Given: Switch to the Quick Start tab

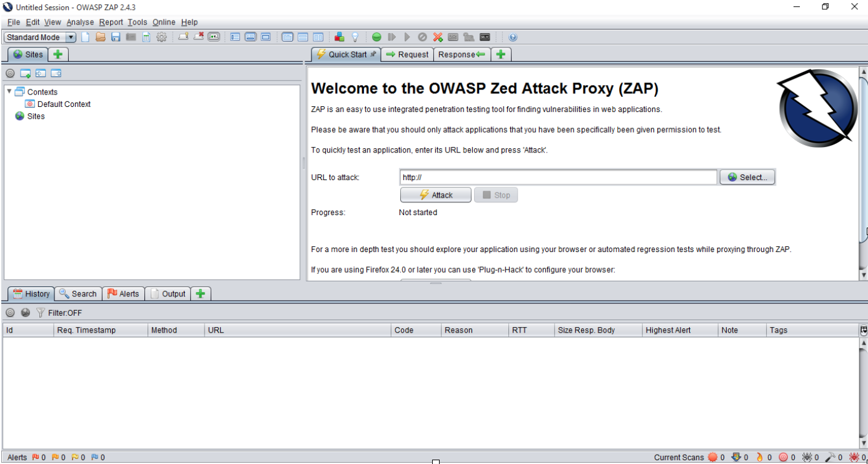Looking at the screenshot, I should coord(346,54).
